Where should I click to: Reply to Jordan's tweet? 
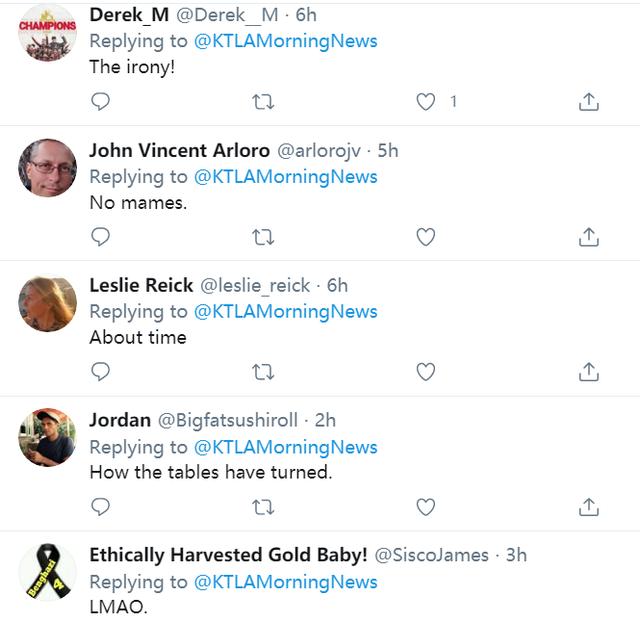pyautogui.click(x=100, y=507)
